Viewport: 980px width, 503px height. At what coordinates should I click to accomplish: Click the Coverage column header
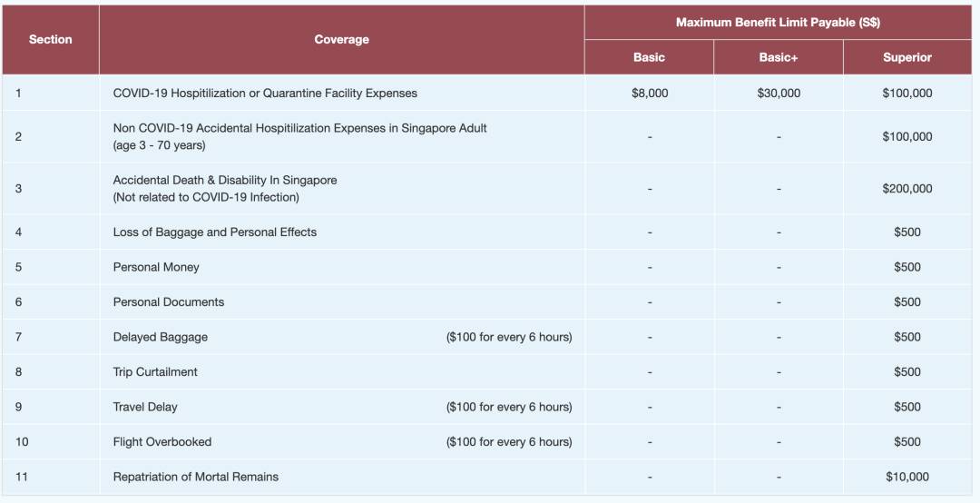pyautogui.click(x=341, y=39)
